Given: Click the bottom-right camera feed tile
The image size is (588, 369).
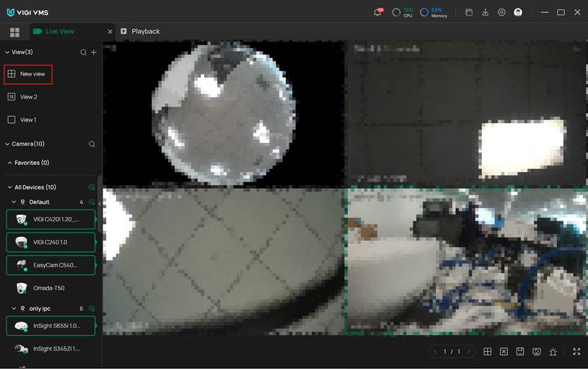Looking at the screenshot, I should (x=466, y=260).
